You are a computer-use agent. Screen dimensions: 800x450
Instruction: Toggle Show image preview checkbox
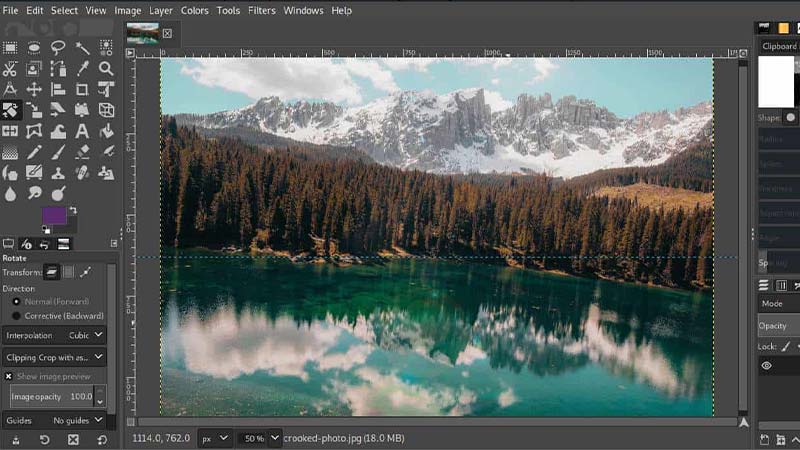9,376
